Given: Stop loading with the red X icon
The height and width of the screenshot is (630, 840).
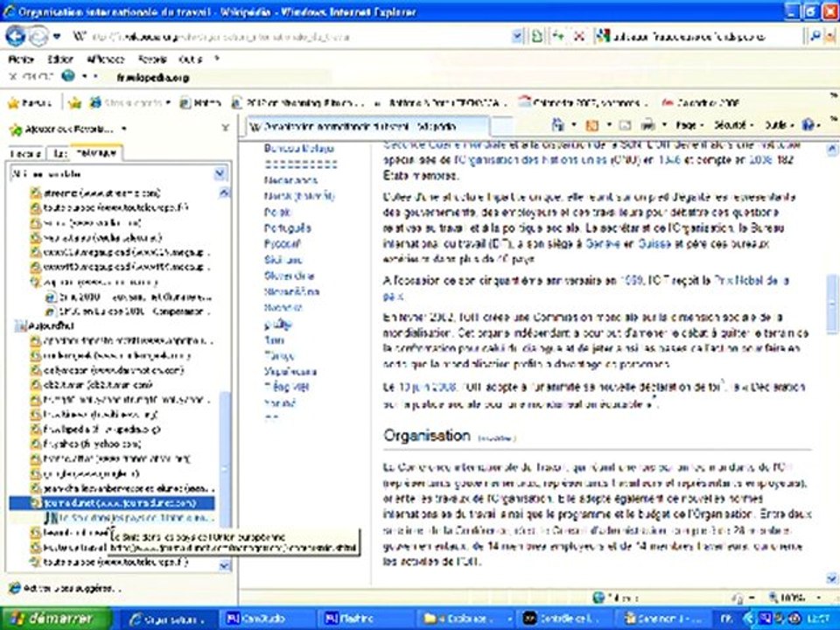Looking at the screenshot, I should (x=579, y=37).
